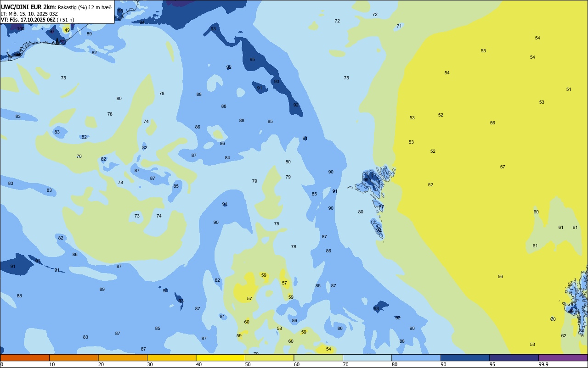The image size is (588, 368).
Task: Click the '40' label under the colour legend
Action: [x=199, y=364]
